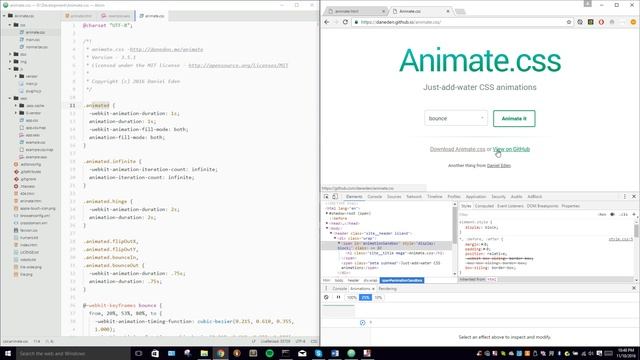
Task: Close the drawer Animations tab
Action: (373, 289)
